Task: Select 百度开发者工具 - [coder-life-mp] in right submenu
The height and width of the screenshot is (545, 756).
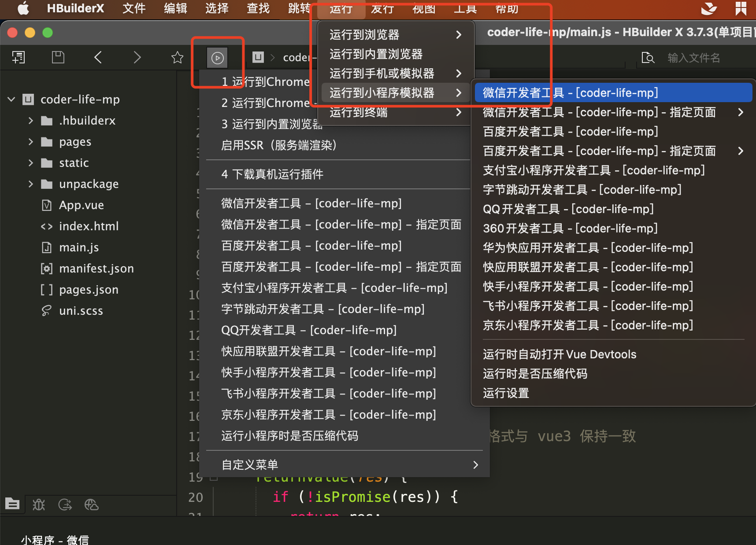Action: click(613, 132)
